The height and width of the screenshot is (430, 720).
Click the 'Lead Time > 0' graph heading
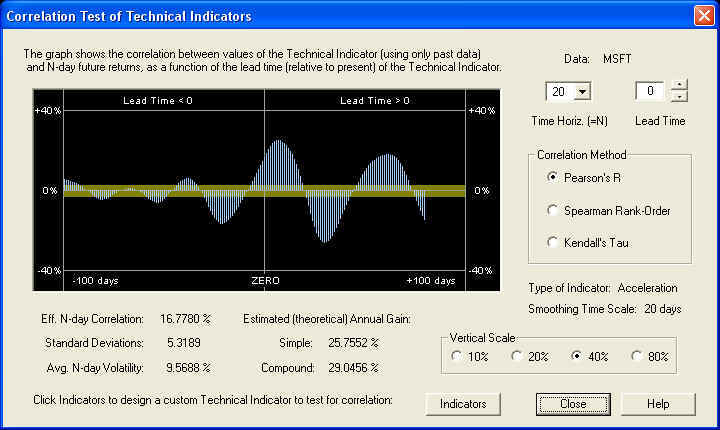pyautogui.click(x=375, y=101)
